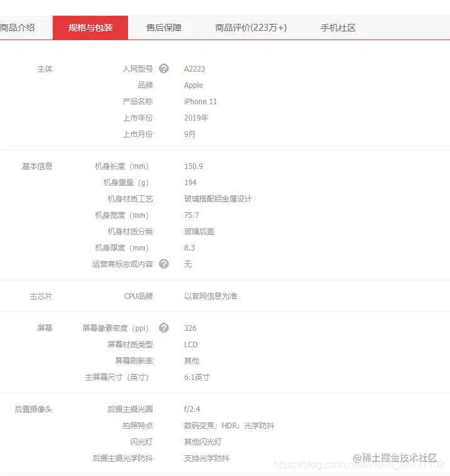
Task: Click the 主屏幕尺寸 (英寸) label
Action: pos(117,377)
